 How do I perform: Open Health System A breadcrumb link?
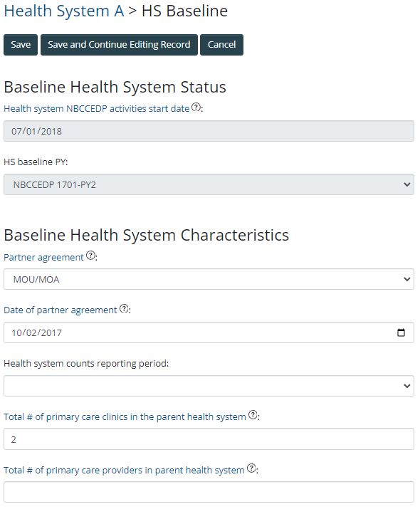pos(64,11)
